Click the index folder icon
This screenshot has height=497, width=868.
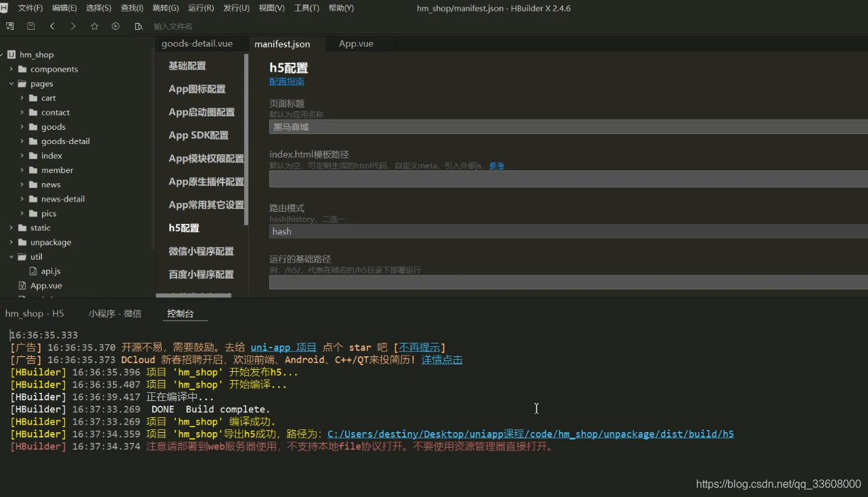click(x=33, y=156)
